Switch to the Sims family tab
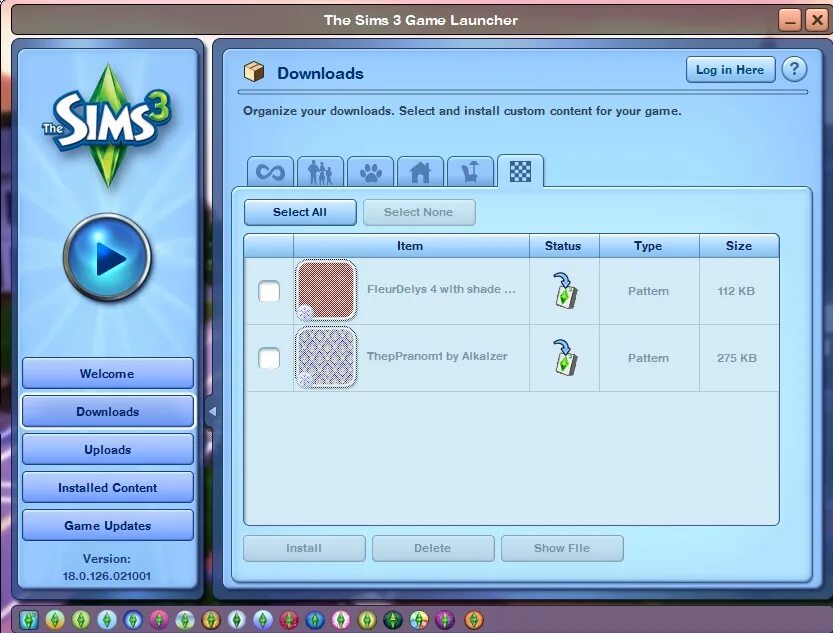The image size is (833, 633). 320,172
